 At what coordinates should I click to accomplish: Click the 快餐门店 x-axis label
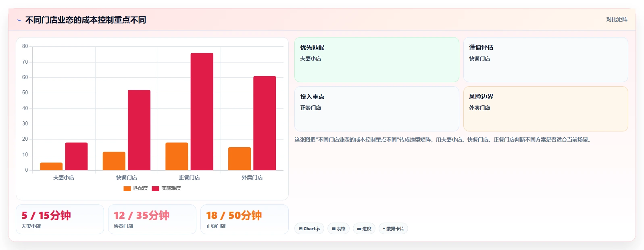pos(127,177)
